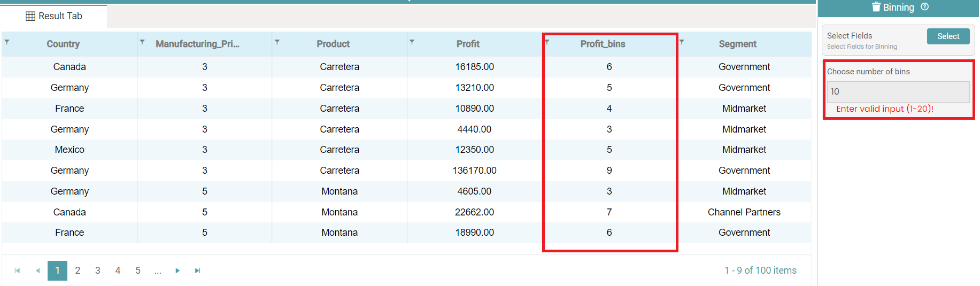Click the number of bins input field
Image resolution: width=980 pixels, height=286 pixels.
pos(898,91)
